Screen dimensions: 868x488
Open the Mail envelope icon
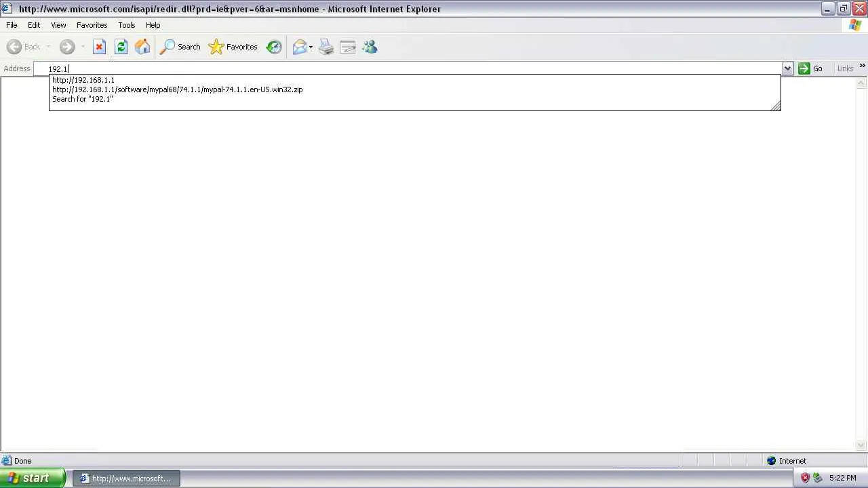click(299, 47)
